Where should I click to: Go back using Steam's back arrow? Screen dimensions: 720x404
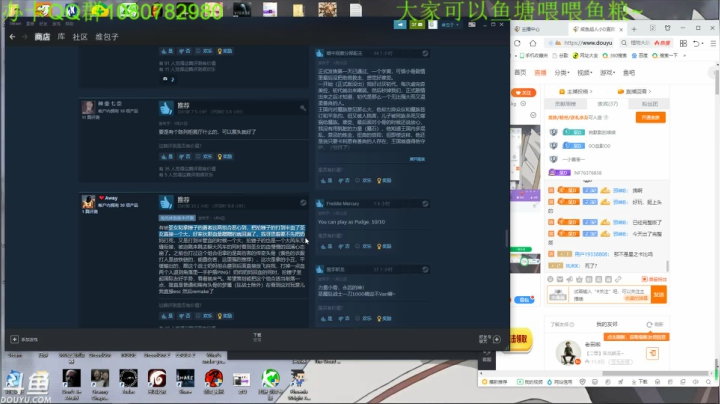(x=12, y=37)
